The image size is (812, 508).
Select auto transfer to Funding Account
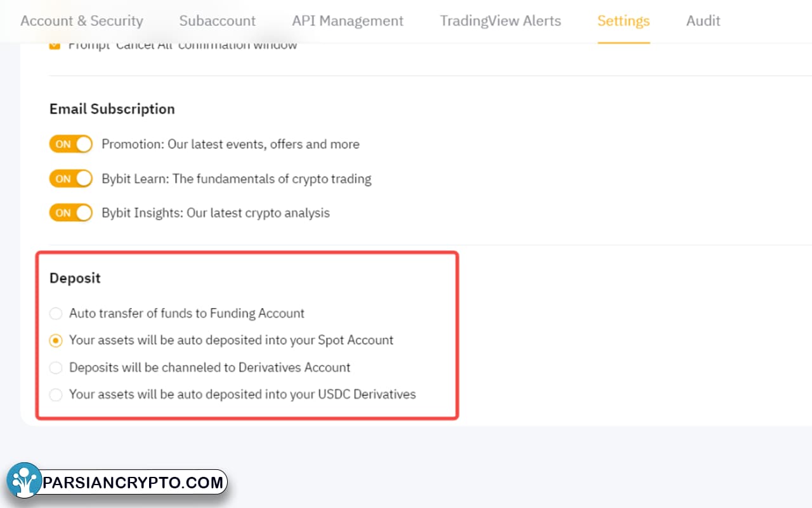[x=56, y=314]
